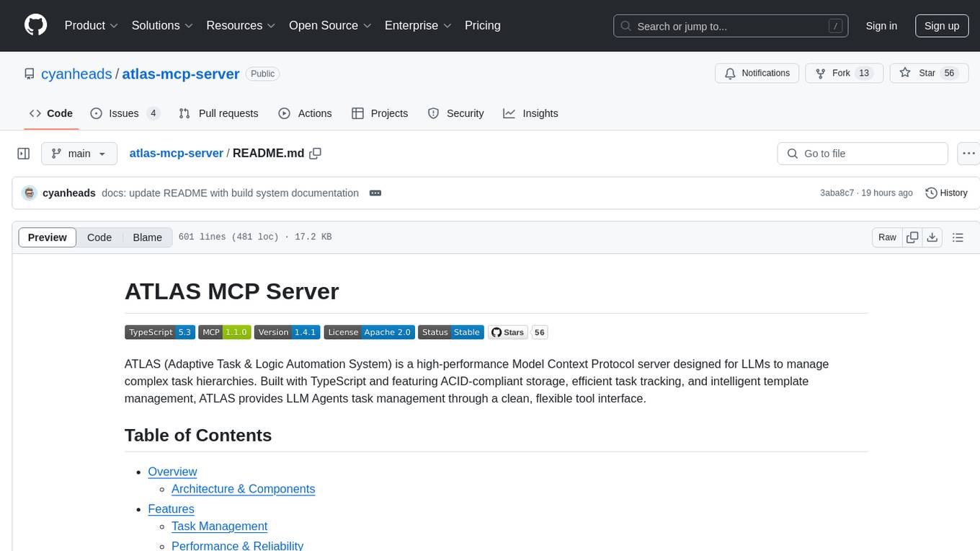Expand the Product menu
This screenshot has height=551, width=980.
click(92, 25)
